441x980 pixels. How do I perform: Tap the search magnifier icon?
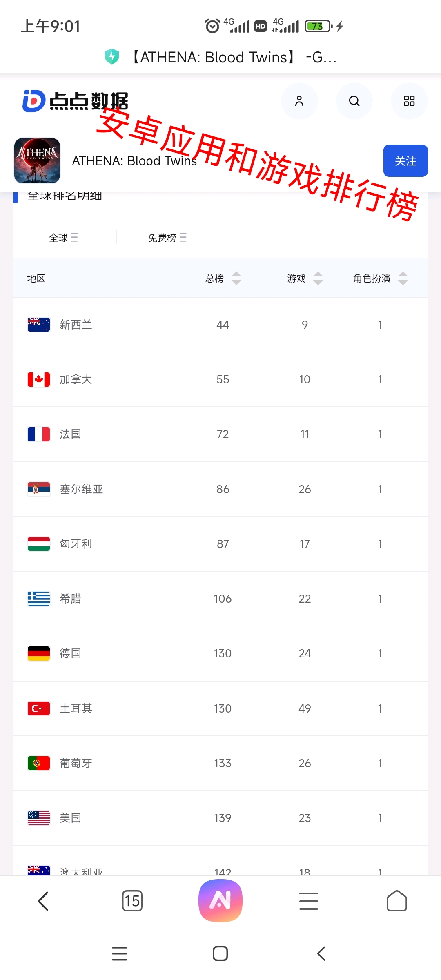click(354, 101)
